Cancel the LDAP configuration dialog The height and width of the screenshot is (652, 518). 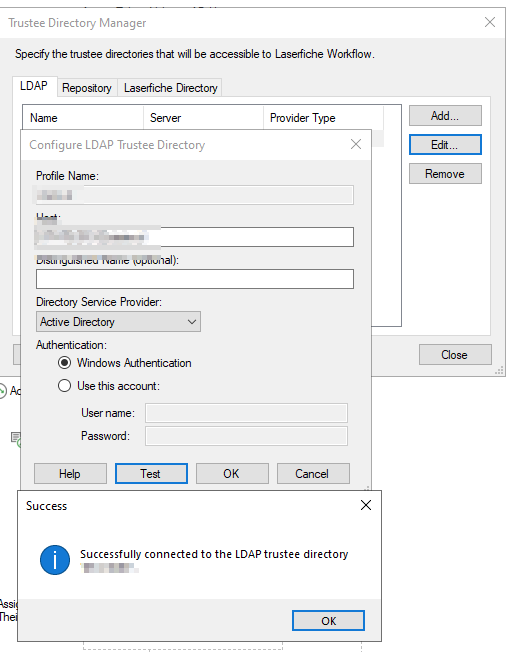313,474
